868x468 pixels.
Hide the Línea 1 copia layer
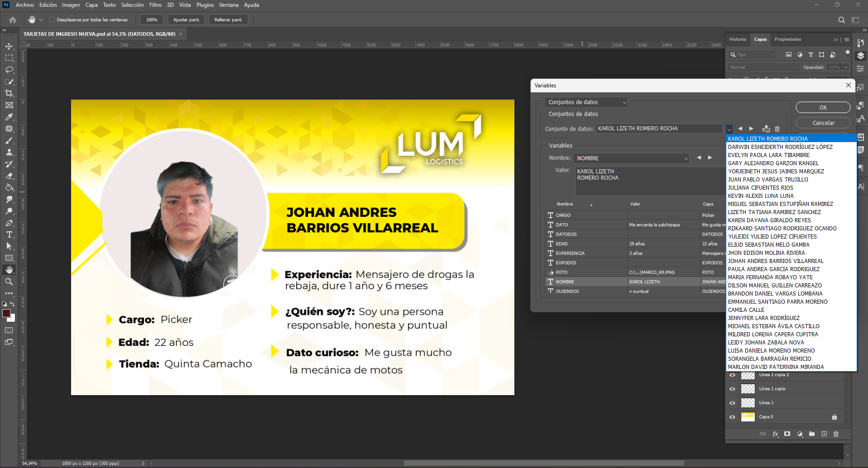pos(732,389)
